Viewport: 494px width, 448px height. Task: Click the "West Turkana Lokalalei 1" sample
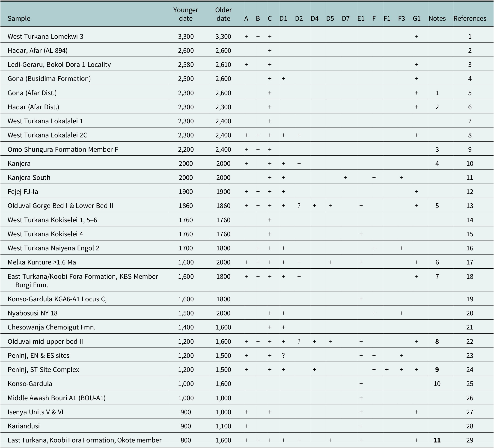coord(45,121)
